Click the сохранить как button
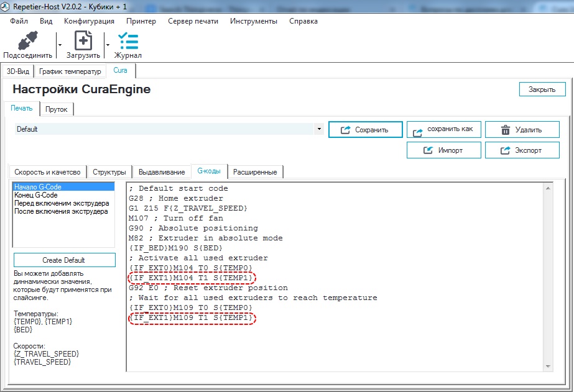The image size is (574, 392). 443,130
